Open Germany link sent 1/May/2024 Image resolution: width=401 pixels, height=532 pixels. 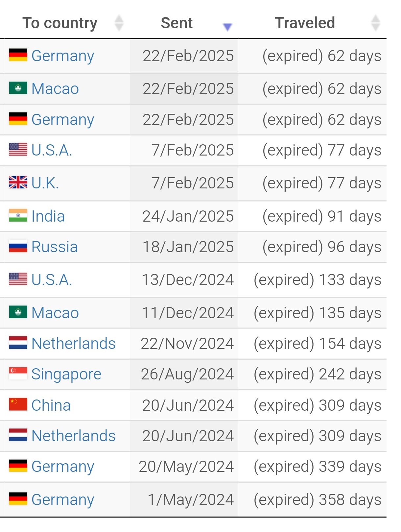[63, 500]
